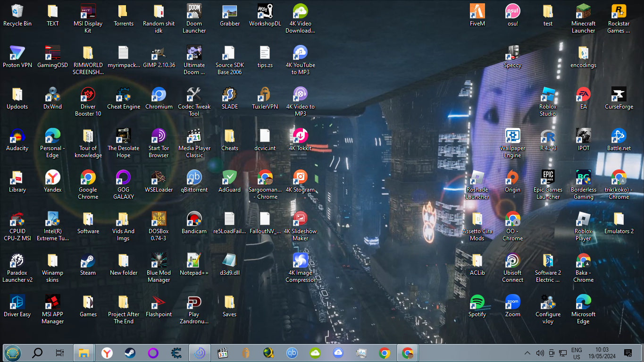The image size is (644, 362).
Task: Open the Minecraft Launcher icon
Action: [x=583, y=12]
